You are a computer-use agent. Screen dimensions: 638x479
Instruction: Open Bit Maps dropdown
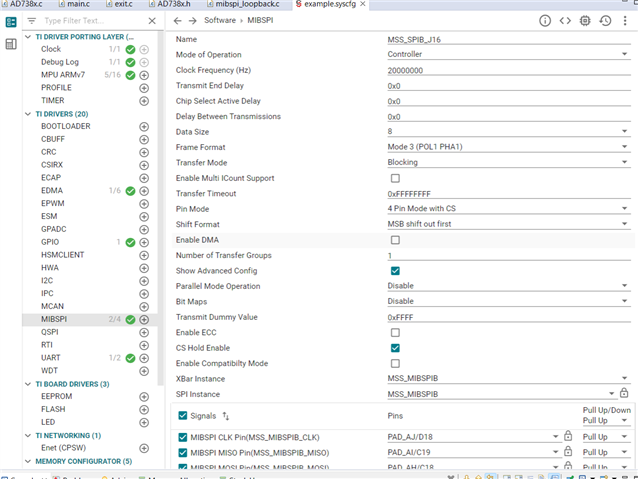(509, 302)
